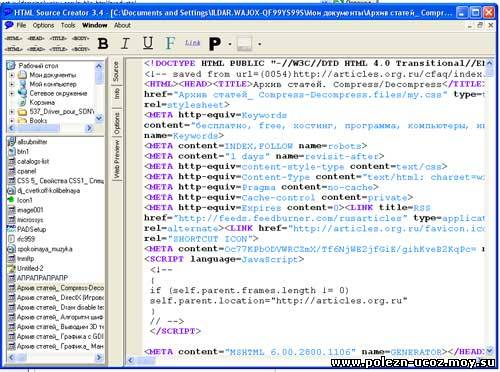
Task: Select Архив статей_ Выводим 3D file
Action: [x=60, y=327]
